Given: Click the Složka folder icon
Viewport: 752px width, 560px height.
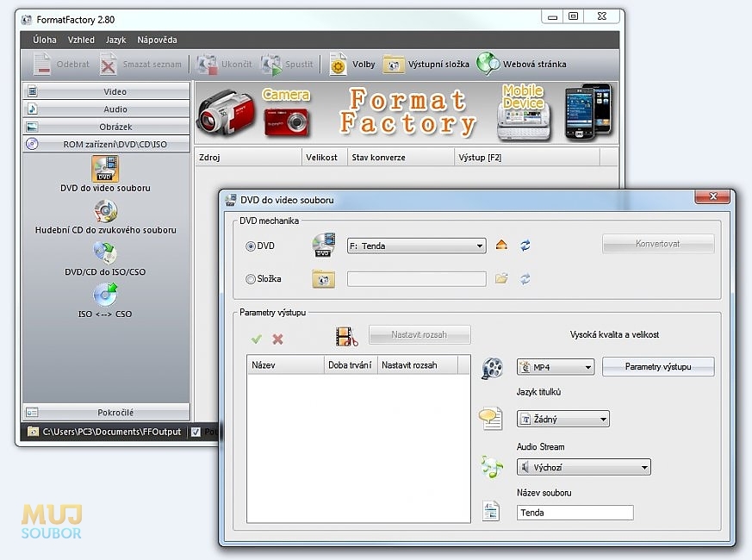Looking at the screenshot, I should click(323, 279).
